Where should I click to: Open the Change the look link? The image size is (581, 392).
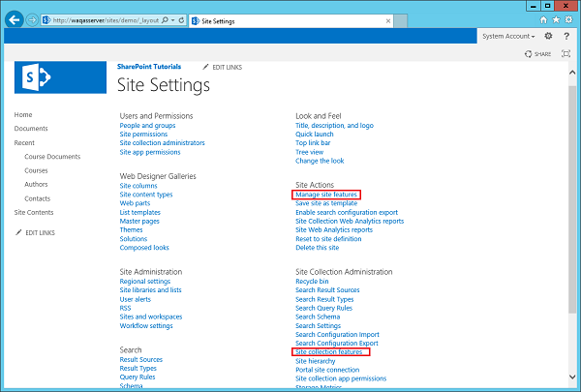pyautogui.click(x=321, y=161)
